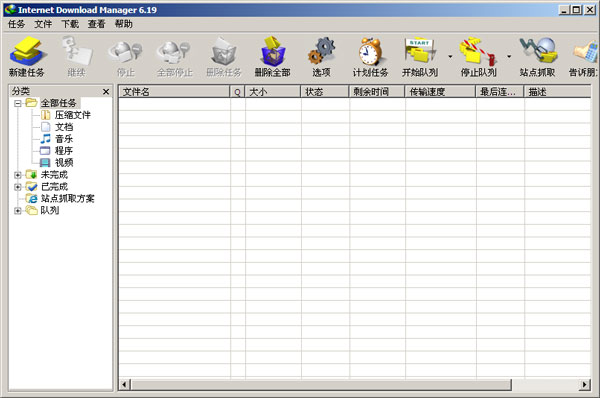Select 已完成 category folder
Image resolution: width=600 pixels, height=398 pixels.
point(54,187)
